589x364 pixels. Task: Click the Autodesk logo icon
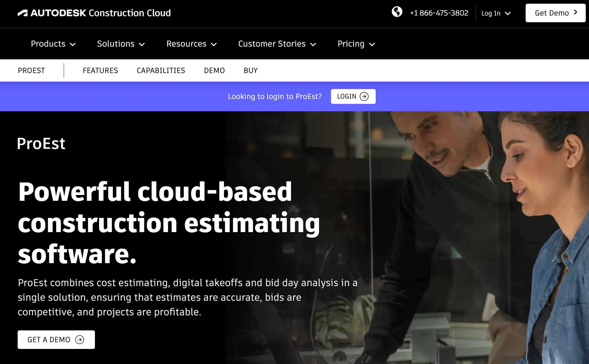(23, 13)
